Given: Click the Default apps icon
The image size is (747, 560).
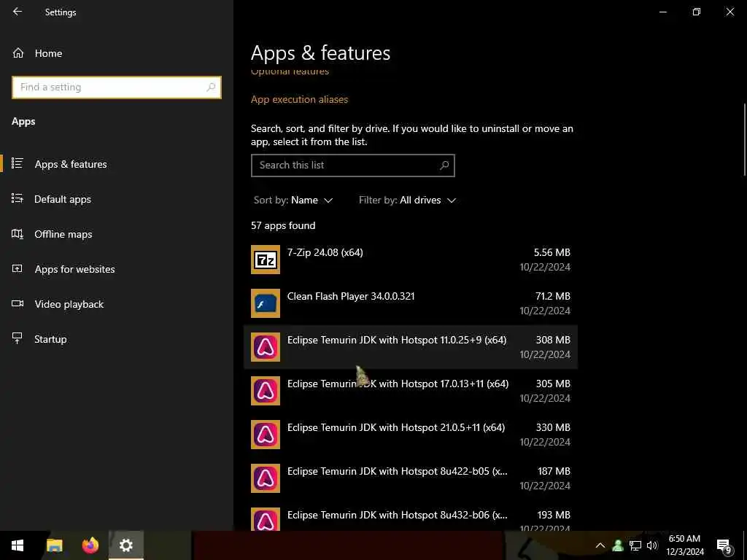Looking at the screenshot, I should point(18,198).
